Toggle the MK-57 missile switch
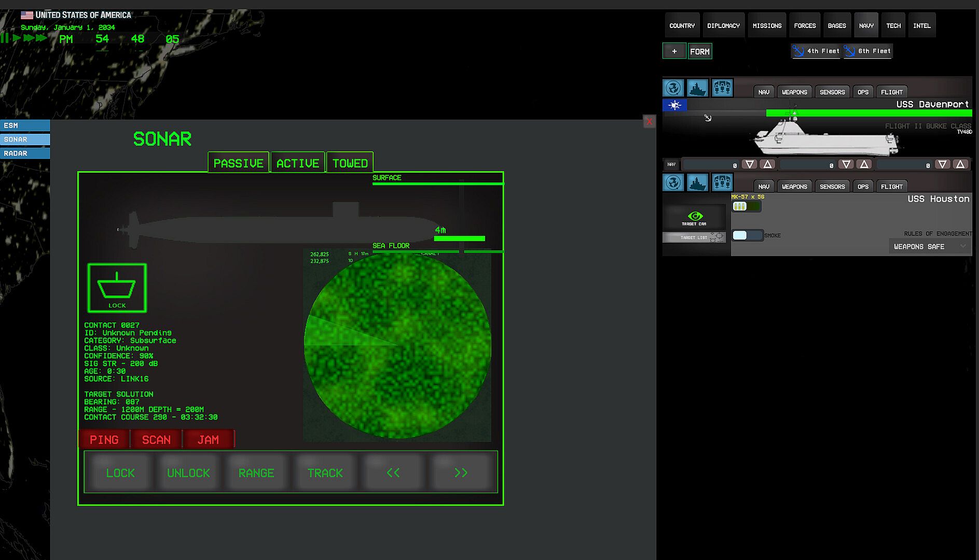The width and height of the screenshot is (979, 560). click(x=746, y=206)
